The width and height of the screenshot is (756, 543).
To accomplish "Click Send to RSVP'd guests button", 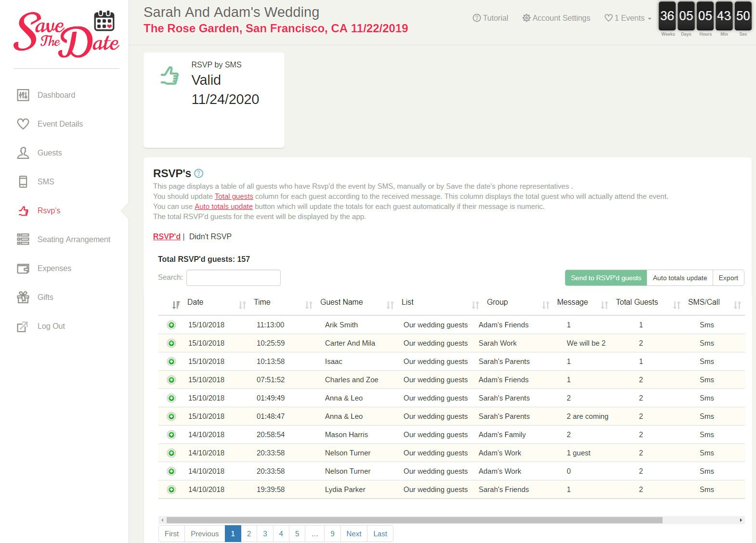I will coord(606,278).
